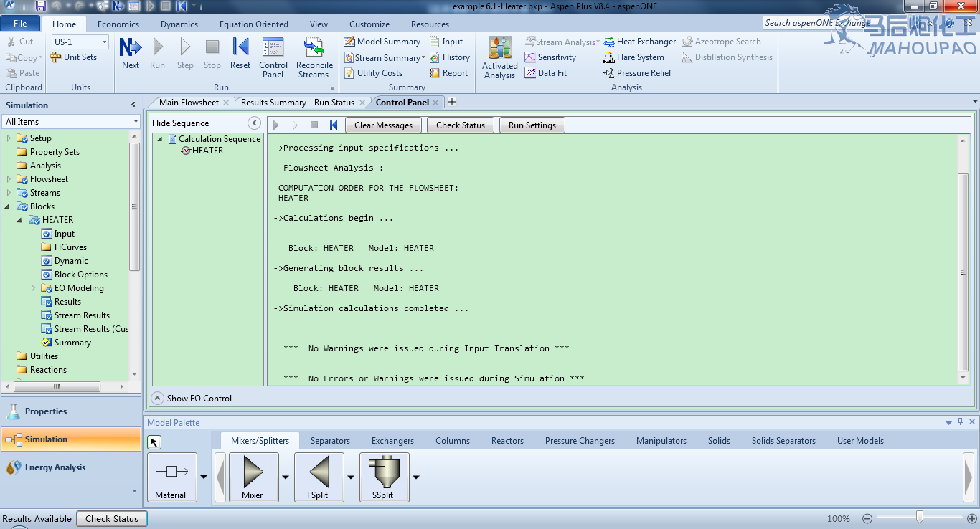Click the Reset simulation icon
This screenshot has height=529, width=980.
tap(240, 54)
